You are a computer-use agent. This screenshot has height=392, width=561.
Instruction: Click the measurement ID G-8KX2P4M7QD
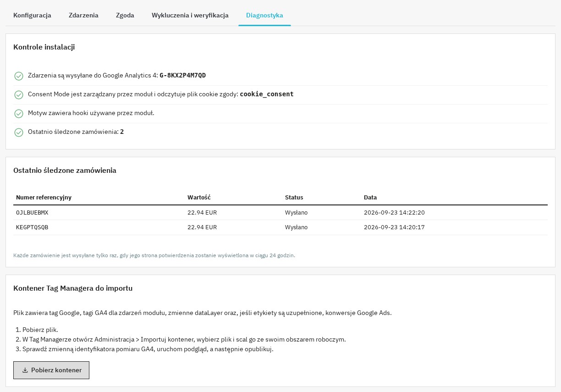[x=183, y=76]
